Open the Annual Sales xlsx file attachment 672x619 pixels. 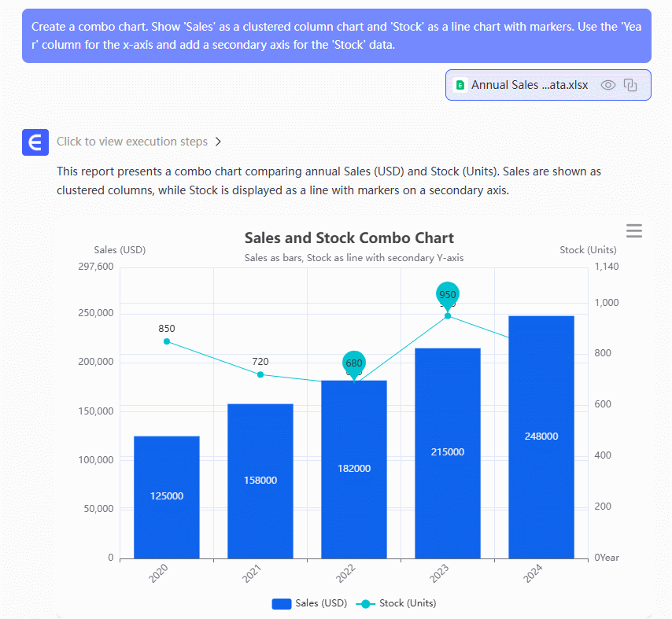point(529,85)
